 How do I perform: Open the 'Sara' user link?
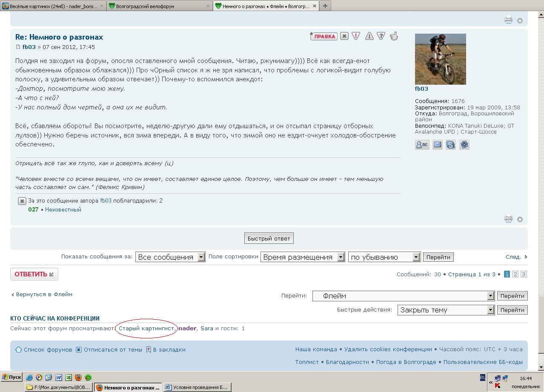click(207, 328)
